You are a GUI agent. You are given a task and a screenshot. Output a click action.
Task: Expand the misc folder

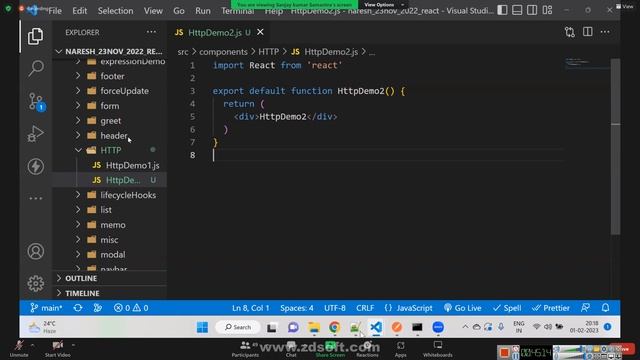tap(109, 240)
